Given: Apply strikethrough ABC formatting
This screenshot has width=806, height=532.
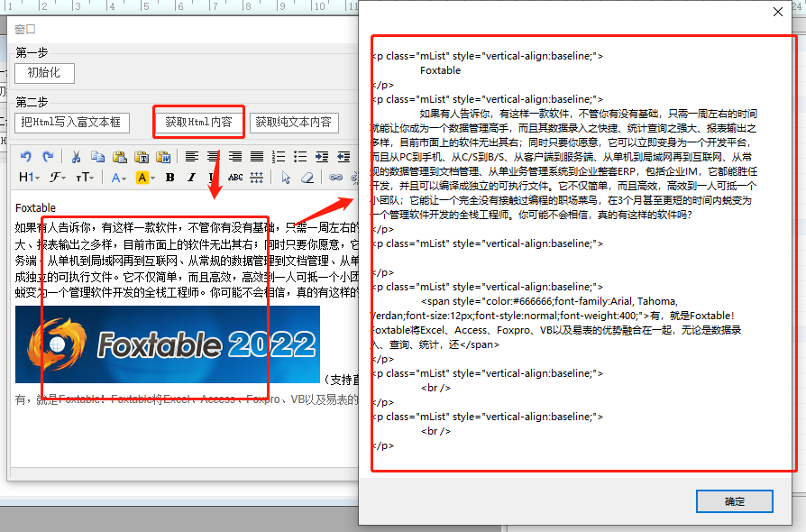Looking at the screenshot, I should pyautogui.click(x=235, y=178).
